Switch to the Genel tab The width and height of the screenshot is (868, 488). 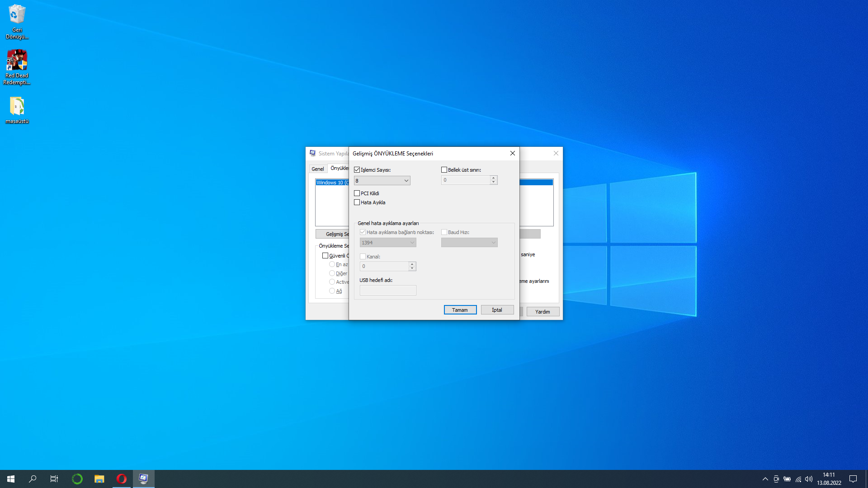tap(317, 169)
